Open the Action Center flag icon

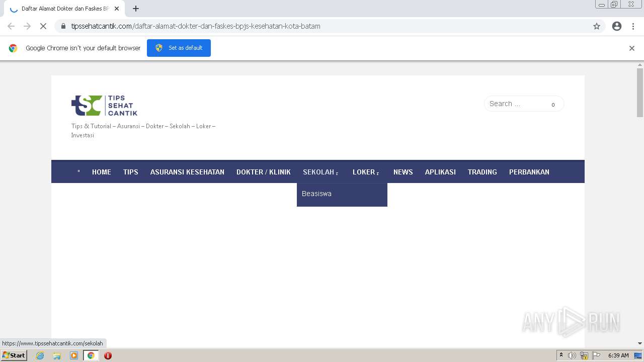(596, 355)
